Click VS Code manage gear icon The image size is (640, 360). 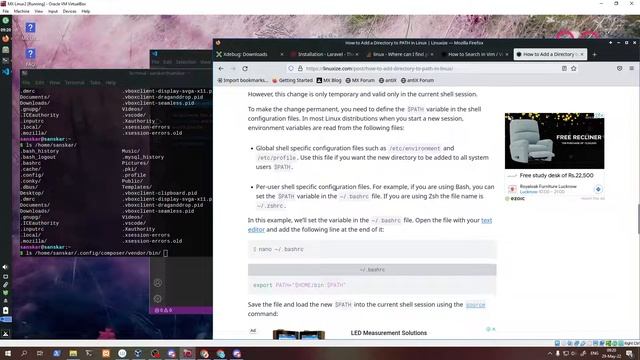click(158, 299)
